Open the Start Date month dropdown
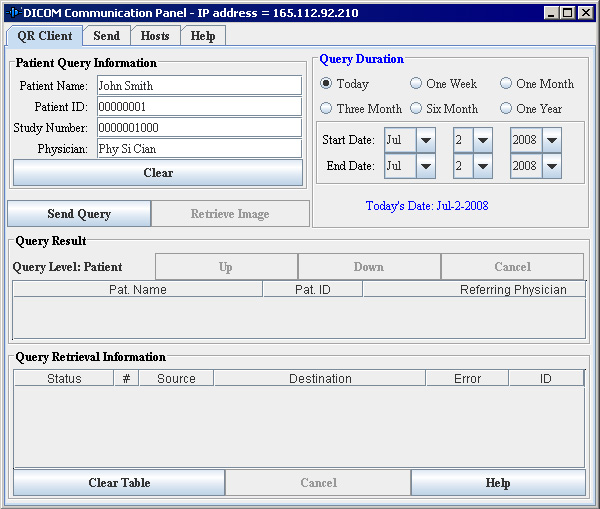The width and height of the screenshot is (600, 509). click(x=426, y=139)
